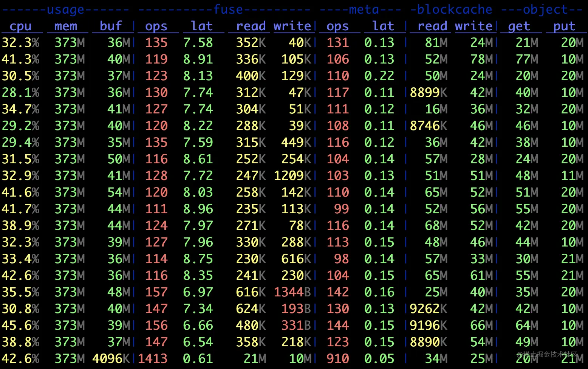
Task: Click the meta ops value 910
Action: coord(338,359)
